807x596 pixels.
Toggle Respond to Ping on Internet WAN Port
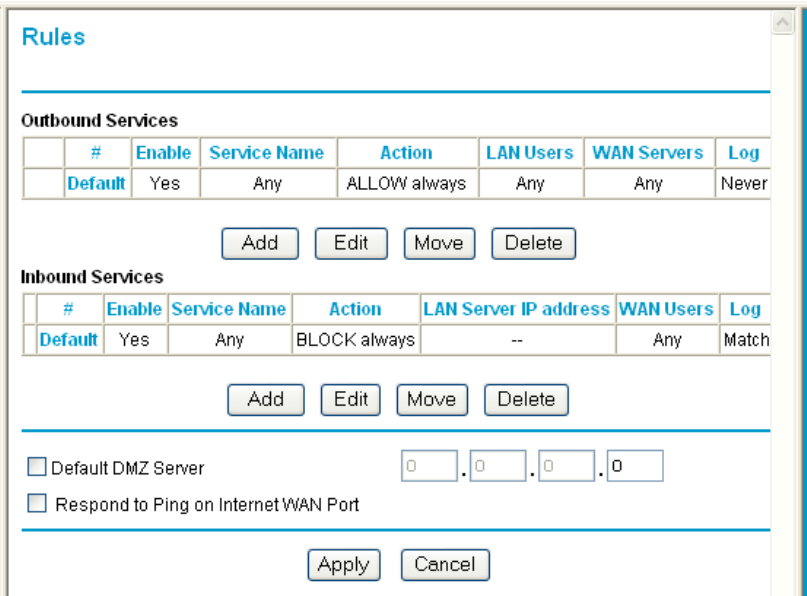(x=37, y=505)
